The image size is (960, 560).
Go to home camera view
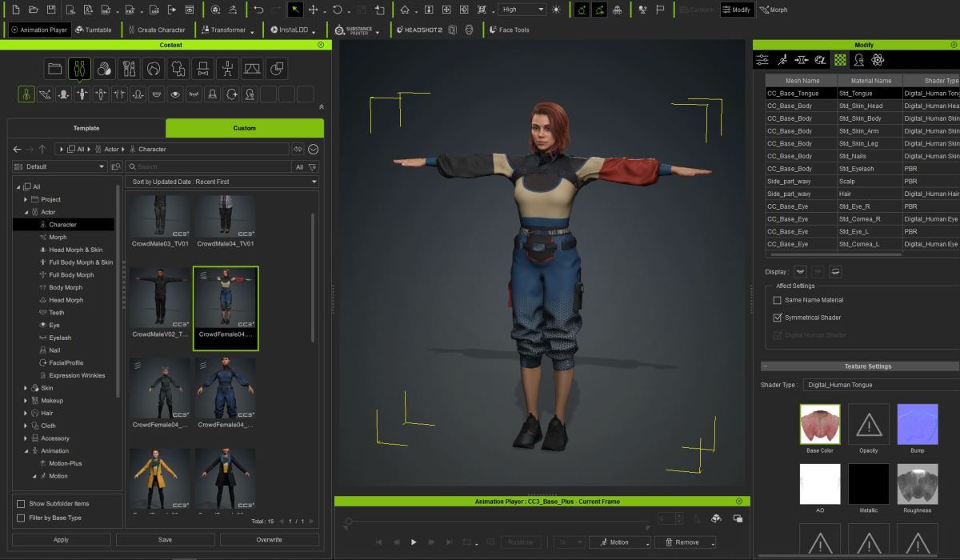click(x=405, y=10)
